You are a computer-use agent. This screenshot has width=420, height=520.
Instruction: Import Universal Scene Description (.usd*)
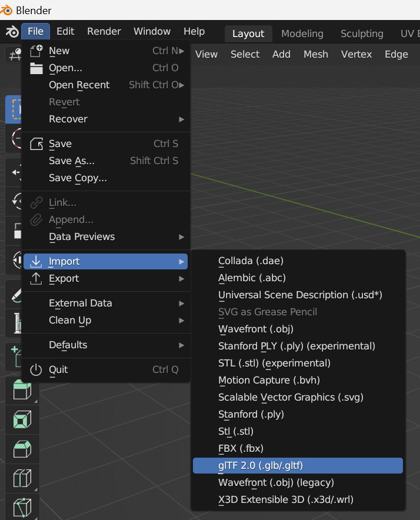pyautogui.click(x=298, y=295)
